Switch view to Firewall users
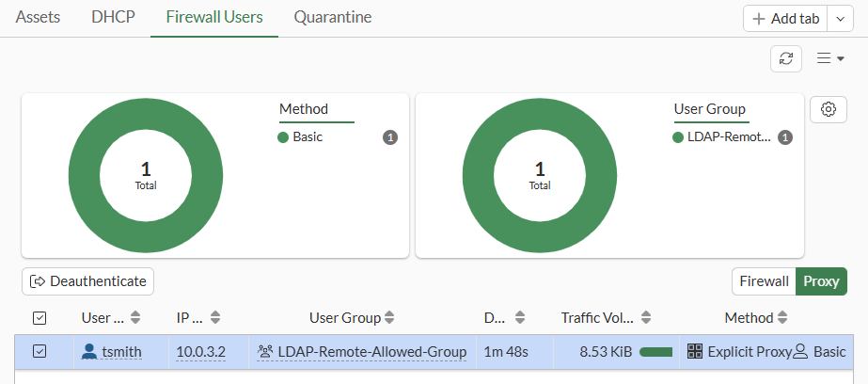868x384 pixels. click(x=763, y=281)
